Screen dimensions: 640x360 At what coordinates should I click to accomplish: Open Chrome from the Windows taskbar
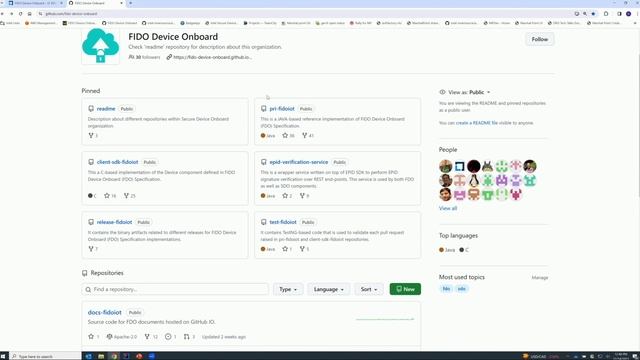point(114,356)
